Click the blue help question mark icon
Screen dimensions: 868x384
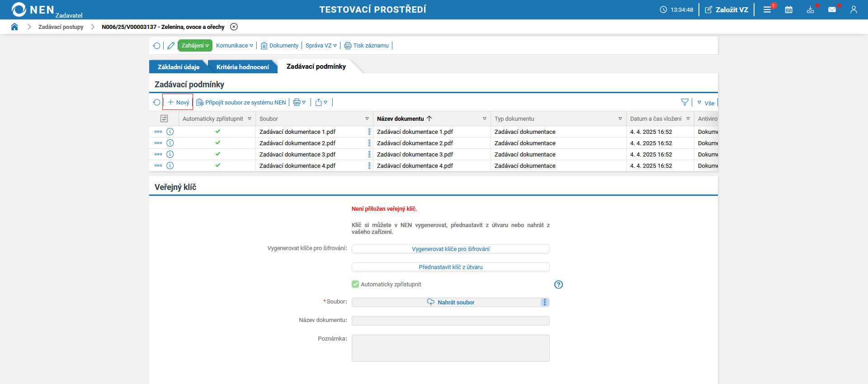(x=558, y=284)
